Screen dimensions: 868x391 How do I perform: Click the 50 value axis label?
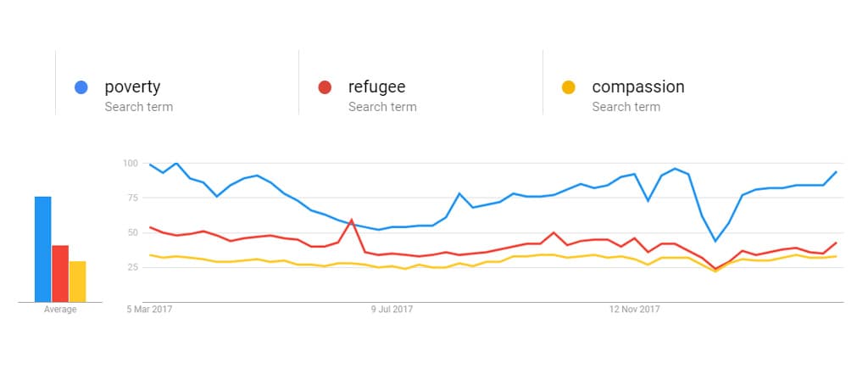(132, 232)
